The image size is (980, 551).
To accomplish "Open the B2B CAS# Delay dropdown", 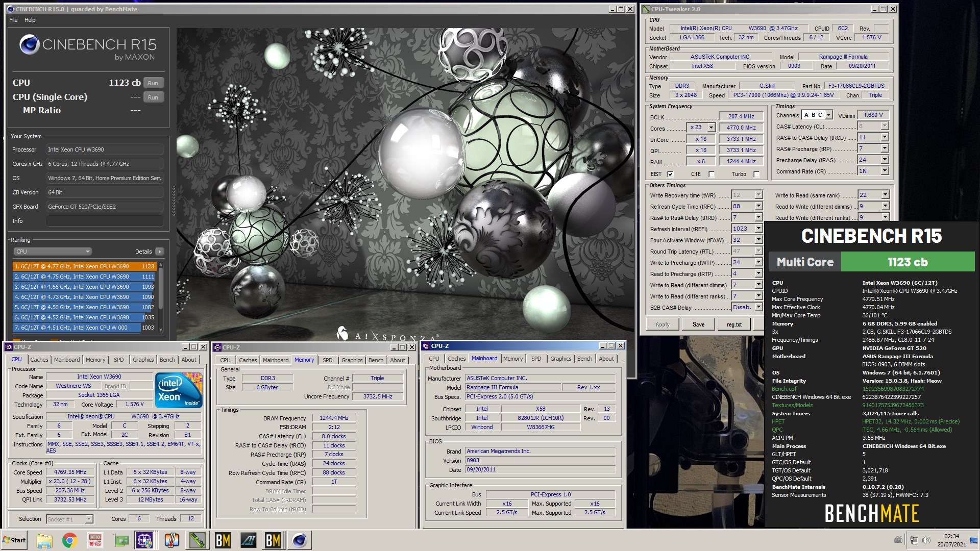I will (758, 307).
